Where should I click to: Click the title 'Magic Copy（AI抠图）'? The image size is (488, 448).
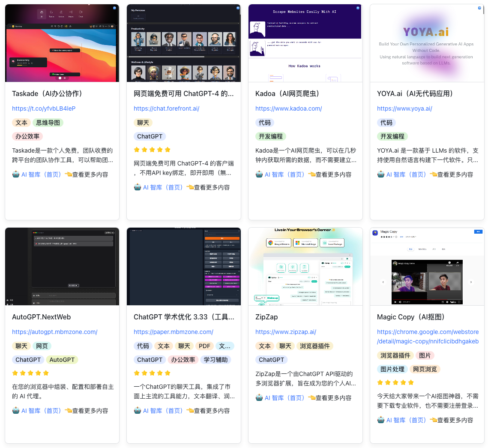(413, 317)
